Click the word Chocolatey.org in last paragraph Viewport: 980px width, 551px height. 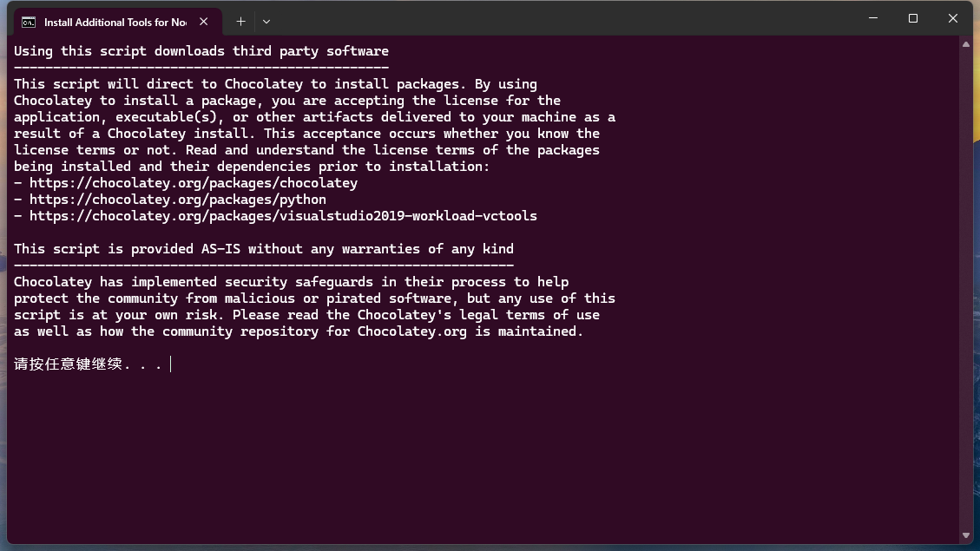pos(411,331)
